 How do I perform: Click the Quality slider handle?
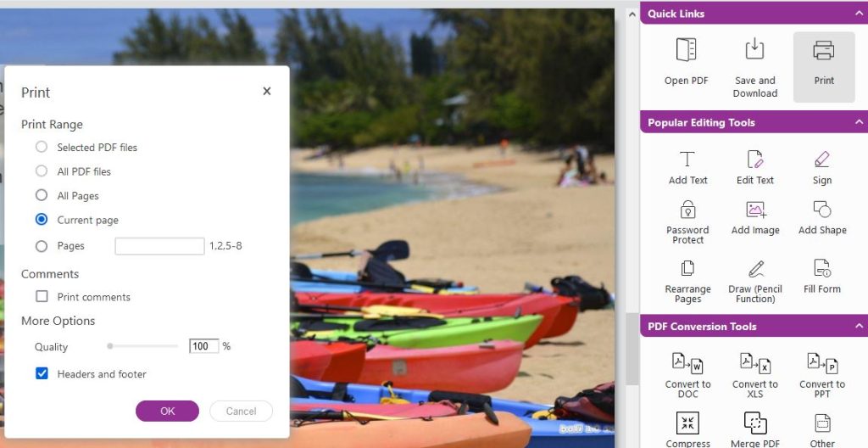click(x=110, y=346)
